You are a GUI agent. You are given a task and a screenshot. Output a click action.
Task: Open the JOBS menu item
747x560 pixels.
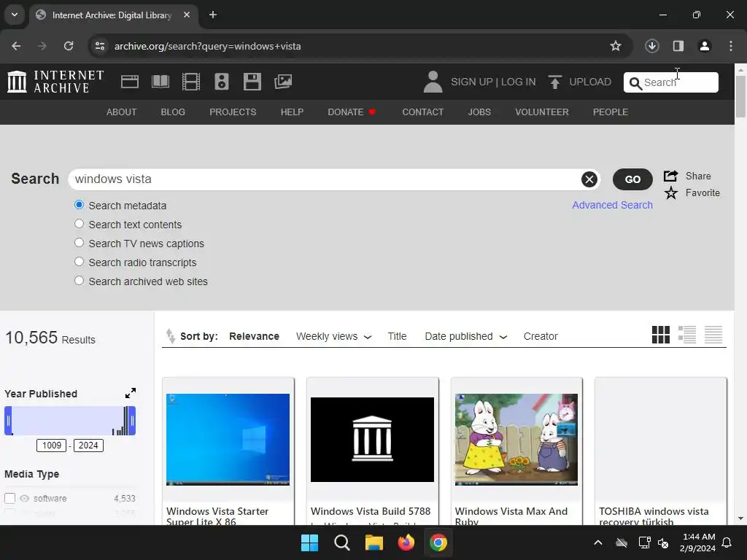[479, 112]
